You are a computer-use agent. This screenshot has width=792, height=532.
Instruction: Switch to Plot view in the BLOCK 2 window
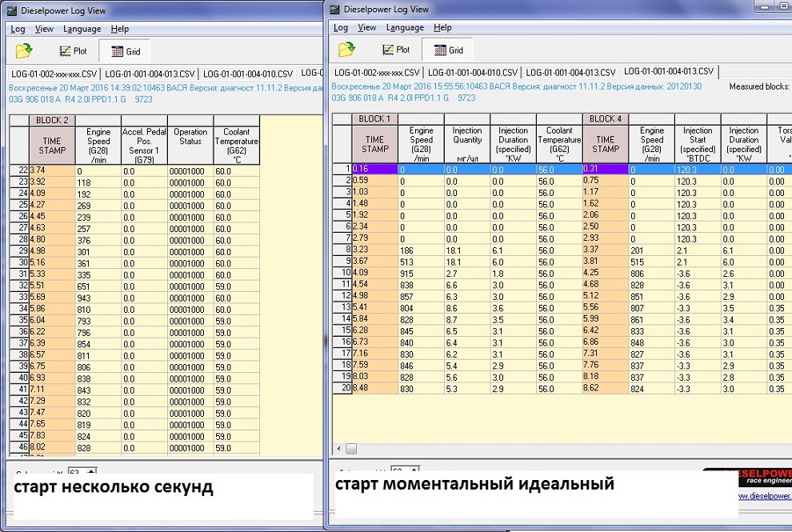pyautogui.click(x=71, y=51)
